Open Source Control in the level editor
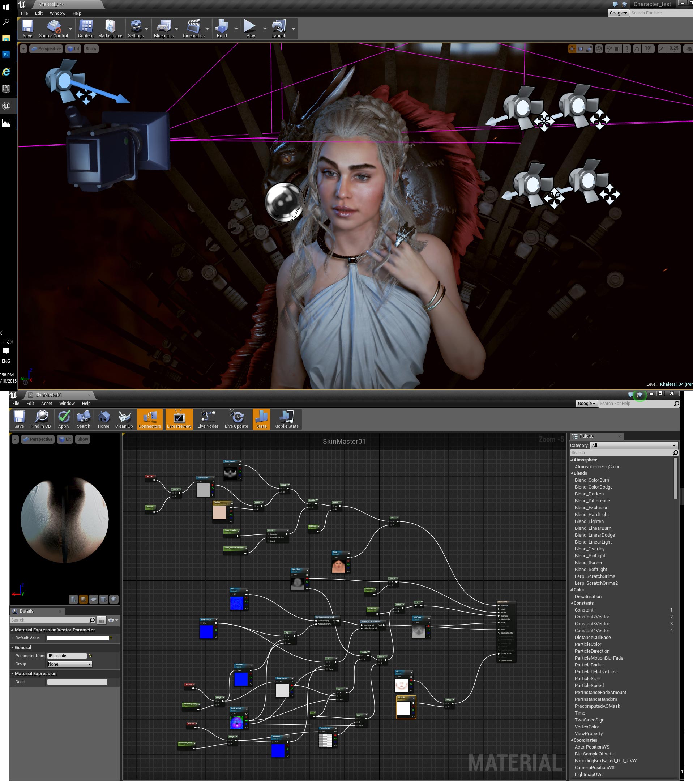Screen dimensions: 693x784 (53, 29)
